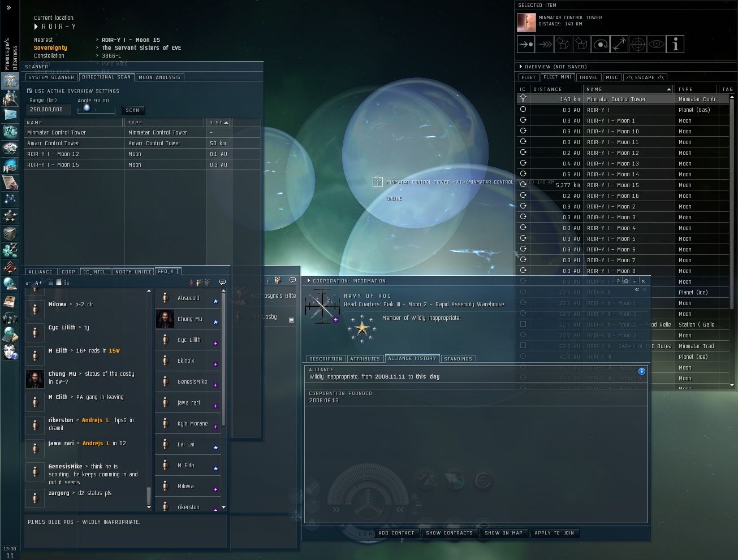Switch chat to the middle view mode icon
The image size is (738, 560).
pyautogui.click(x=58, y=282)
